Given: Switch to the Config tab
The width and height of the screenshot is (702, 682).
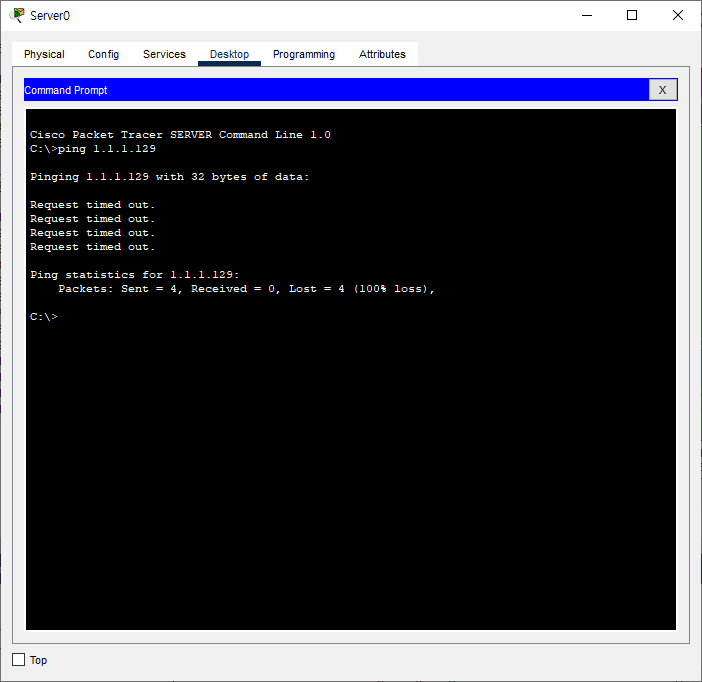Looking at the screenshot, I should (103, 54).
